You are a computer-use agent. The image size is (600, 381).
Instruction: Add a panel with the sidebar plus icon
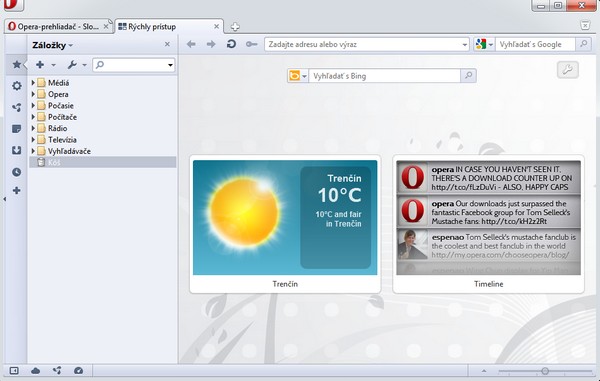click(x=16, y=190)
